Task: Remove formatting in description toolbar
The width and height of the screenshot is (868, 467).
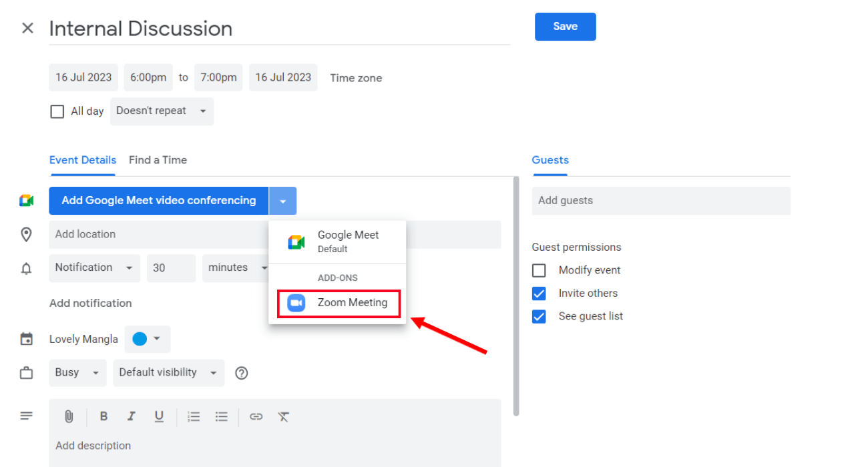Action: click(284, 416)
